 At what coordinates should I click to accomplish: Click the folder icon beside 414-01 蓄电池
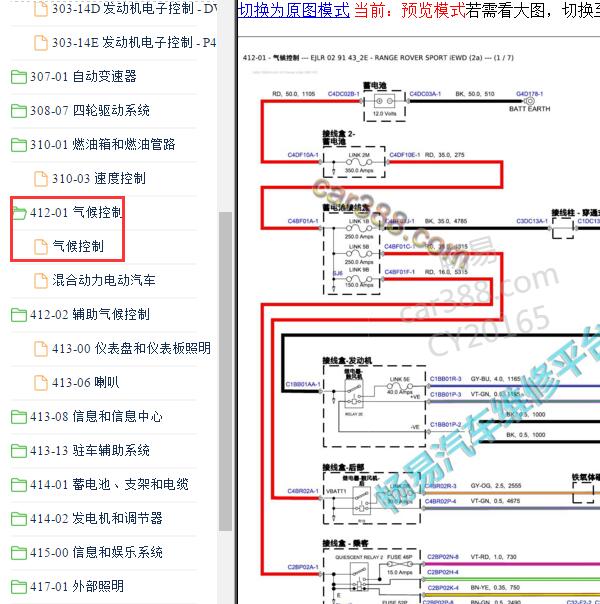click(18, 485)
